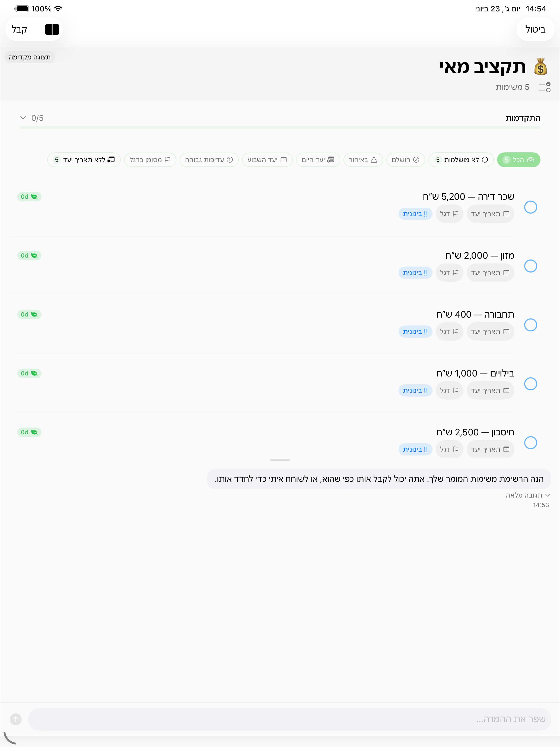Open the task list options icon beside 5 משימות

(545, 87)
